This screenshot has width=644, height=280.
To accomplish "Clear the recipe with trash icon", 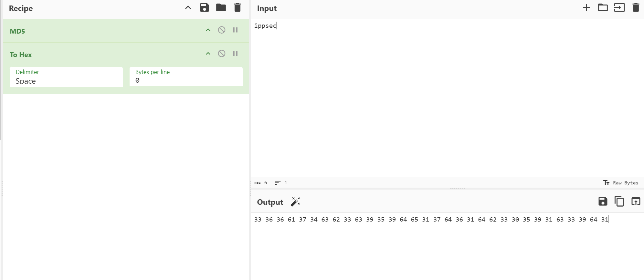I will pyautogui.click(x=238, y=8).
